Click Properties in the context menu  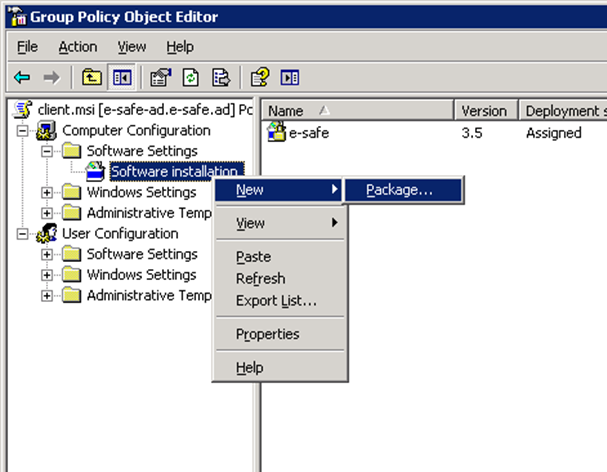[x=267, y=334]
